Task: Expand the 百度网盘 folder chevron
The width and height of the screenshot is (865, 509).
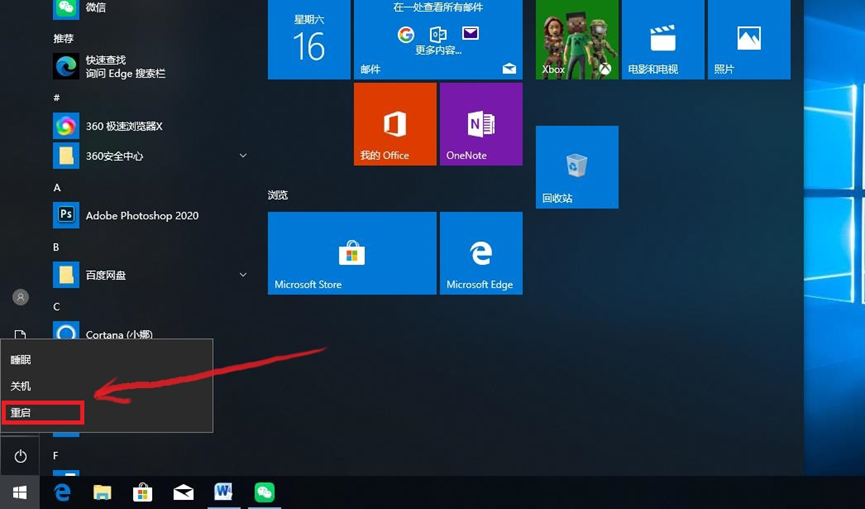Action: pyautogui.click(x=243, y=275)
